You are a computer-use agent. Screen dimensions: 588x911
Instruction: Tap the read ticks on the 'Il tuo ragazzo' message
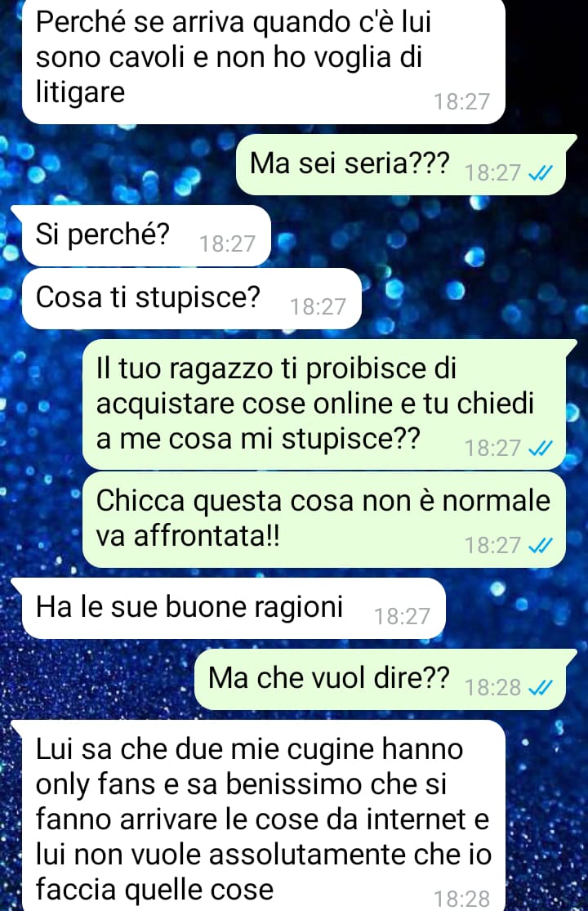[540, 448]
